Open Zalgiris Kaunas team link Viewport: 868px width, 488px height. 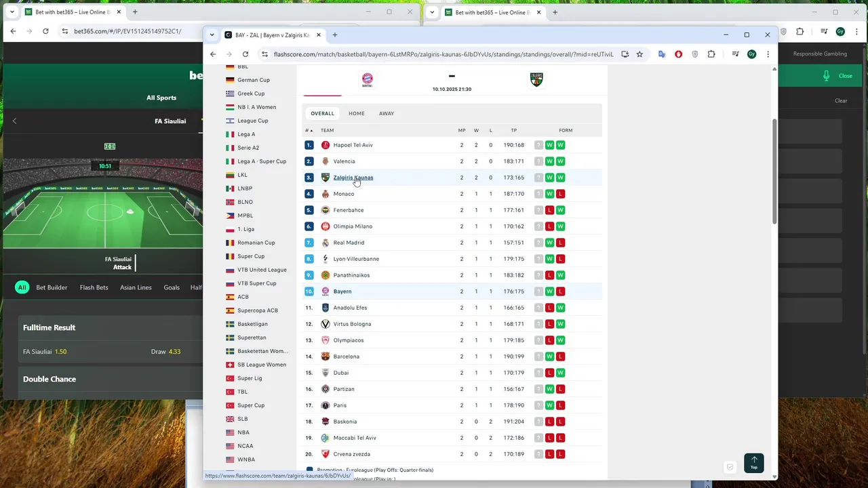(353, 178)
